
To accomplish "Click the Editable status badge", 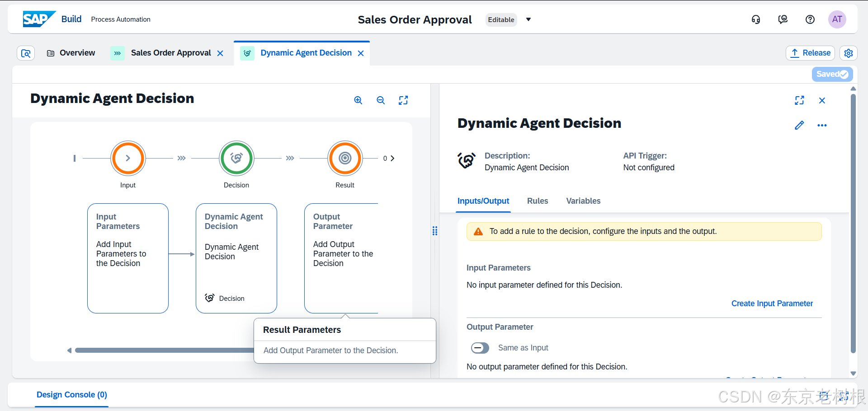I will (x=501, y=19).
